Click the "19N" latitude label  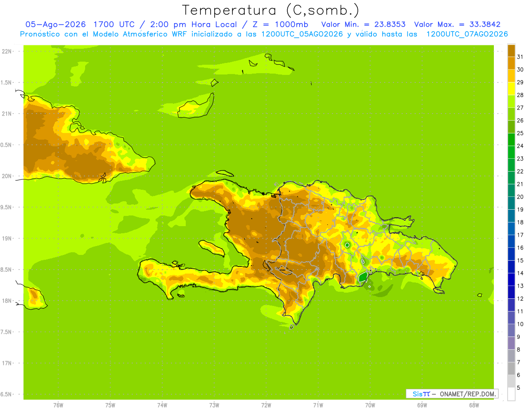[6, 239]
